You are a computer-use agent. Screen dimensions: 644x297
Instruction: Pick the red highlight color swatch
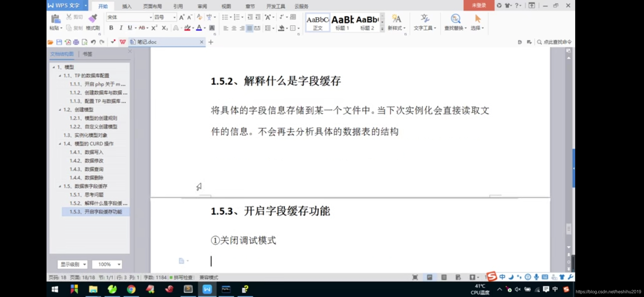pos(187,28)
